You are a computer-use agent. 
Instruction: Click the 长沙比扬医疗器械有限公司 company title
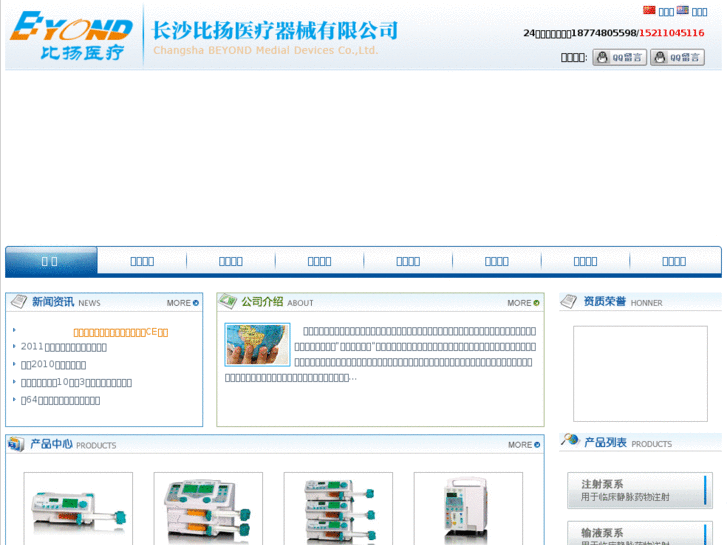pyautogui.click(x=275, y=30)
